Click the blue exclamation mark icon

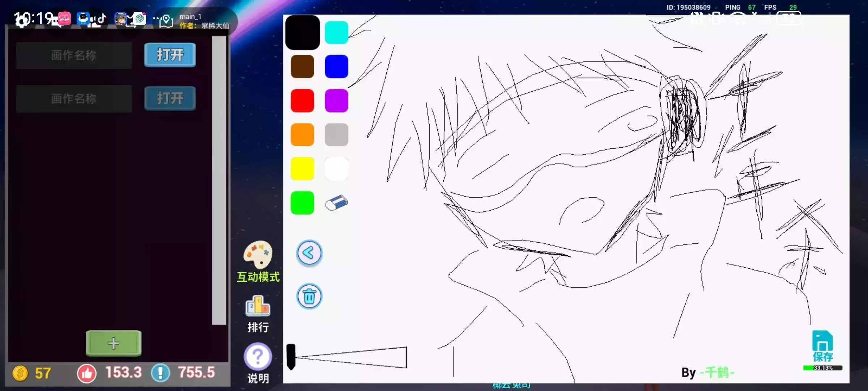161,373
